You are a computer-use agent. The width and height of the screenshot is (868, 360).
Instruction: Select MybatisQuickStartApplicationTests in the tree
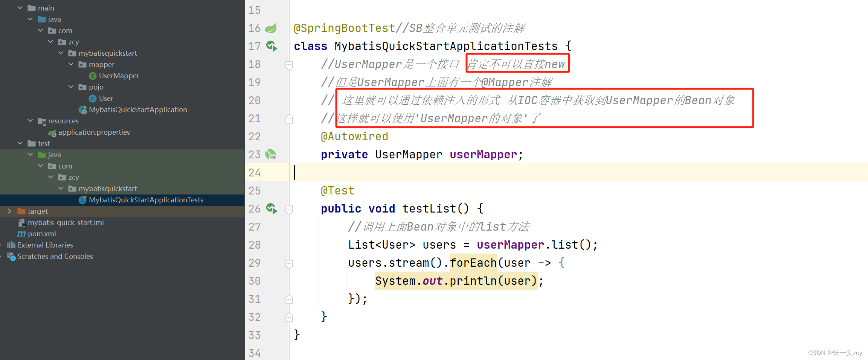pyautogui.click(x=146, y=200)
